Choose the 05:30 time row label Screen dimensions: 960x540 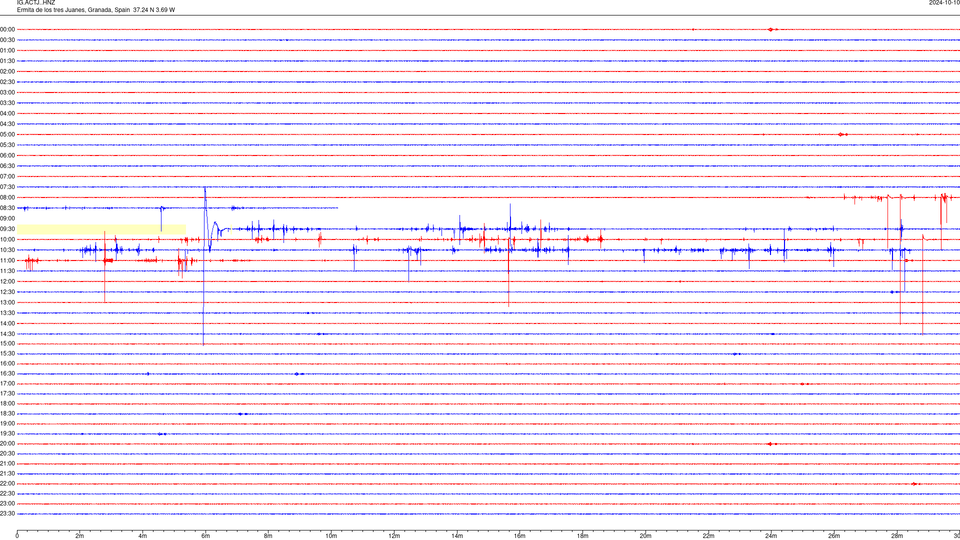point(7,144)
